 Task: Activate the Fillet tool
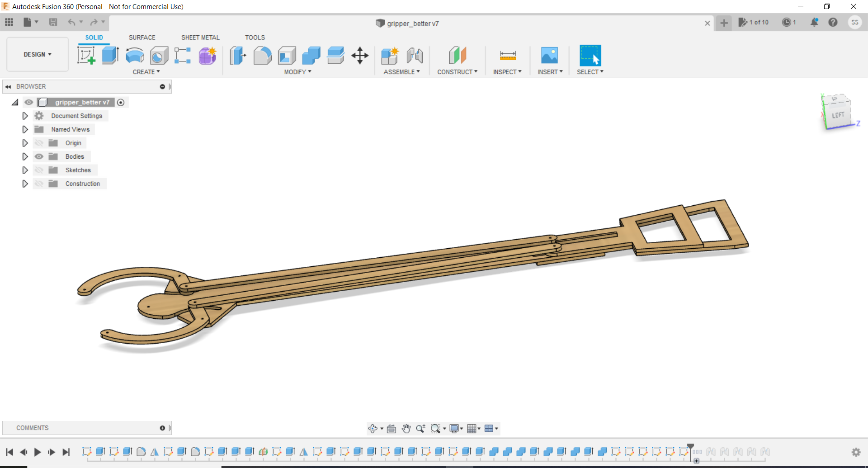[262, 56]
